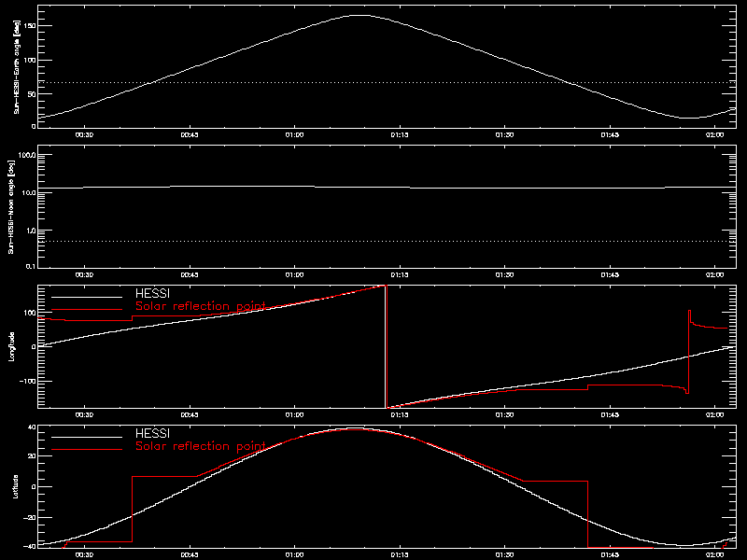Click the -100 value on Longitude axis
Viewport: 747px width, 560px height.
(x=28, y=381)
